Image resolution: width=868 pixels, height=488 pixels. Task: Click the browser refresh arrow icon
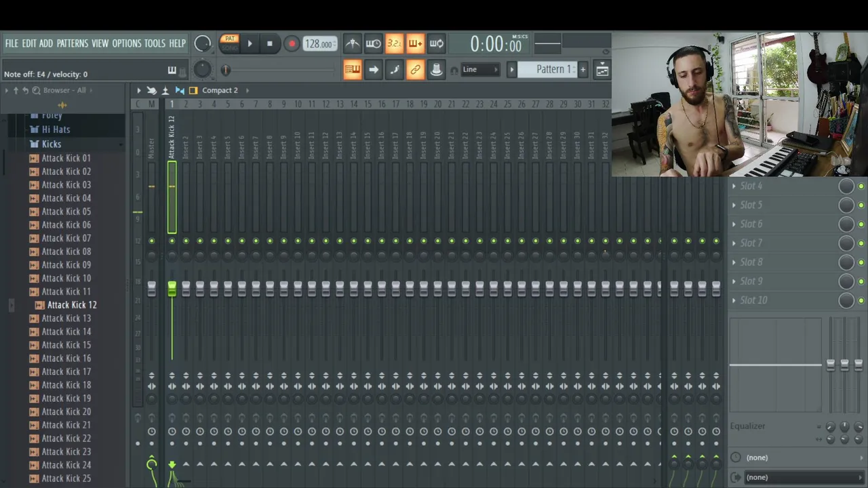pyautogui.click(x=25, y=90)
